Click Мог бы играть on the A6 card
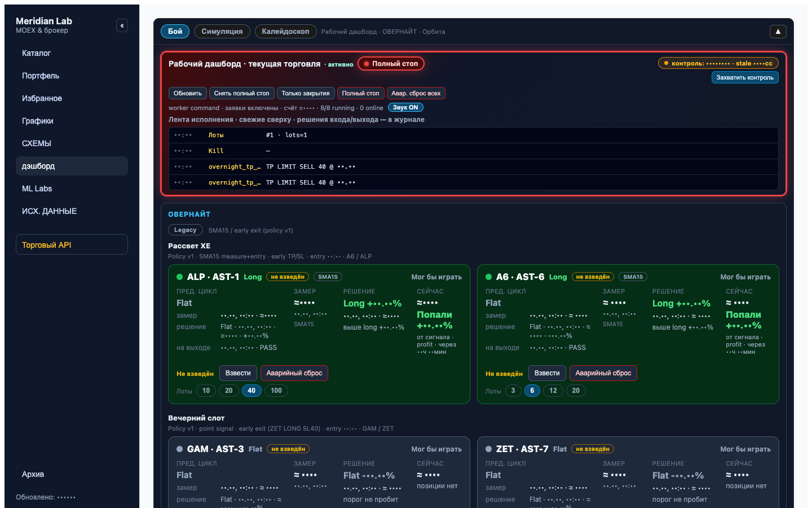 tap(745, 277)
